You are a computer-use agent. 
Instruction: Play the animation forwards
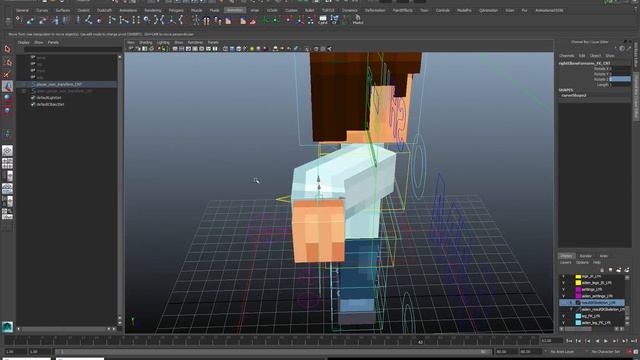click(x=606, y=341)
